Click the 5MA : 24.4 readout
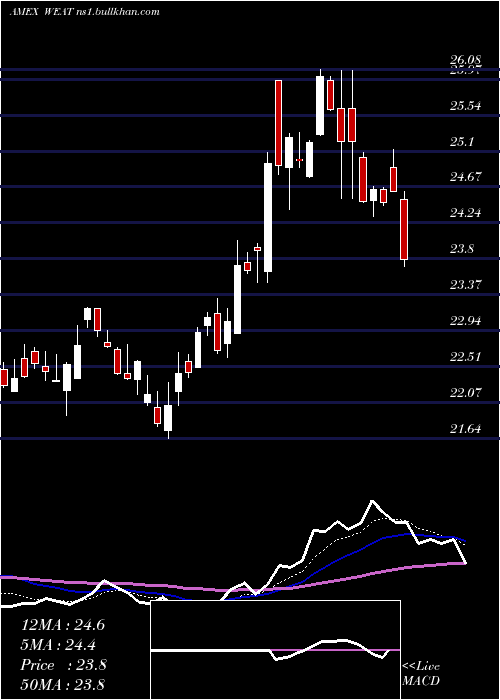Screen dimensions: 500x700 (x=58, y=645)
